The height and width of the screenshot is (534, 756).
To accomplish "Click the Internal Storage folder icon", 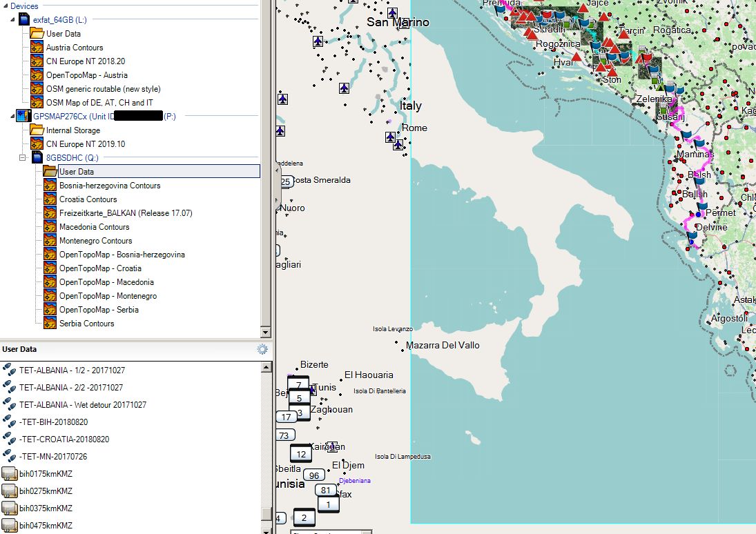I will [x=37, y=130].
